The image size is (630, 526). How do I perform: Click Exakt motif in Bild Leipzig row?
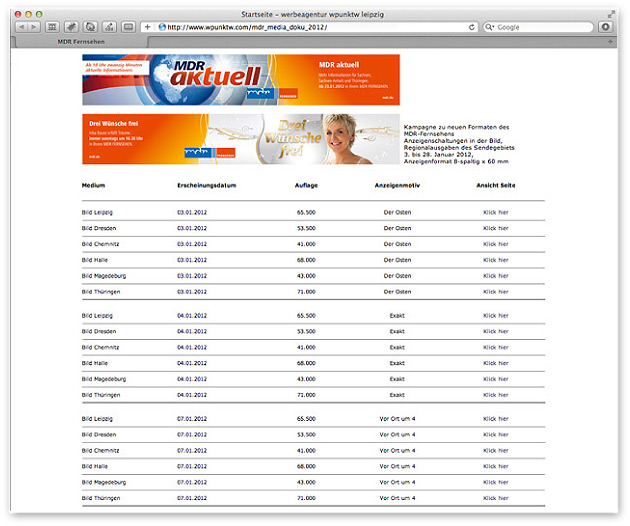coord(397,315)
